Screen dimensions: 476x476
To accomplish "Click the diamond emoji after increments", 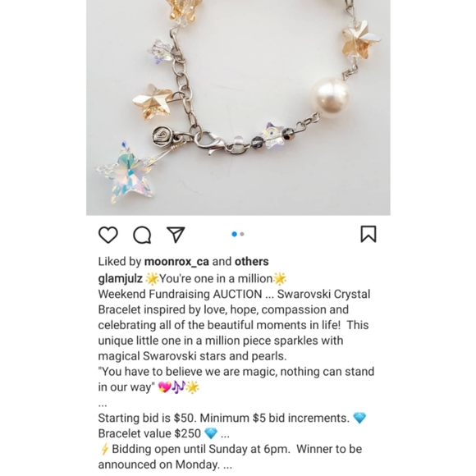I will pos(359,418).
